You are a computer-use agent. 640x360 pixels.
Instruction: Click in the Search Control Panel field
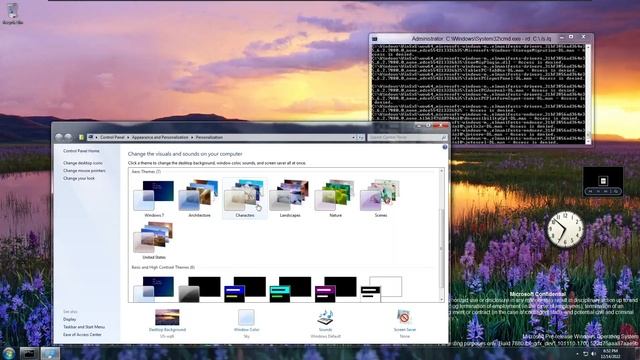(407, 138)
